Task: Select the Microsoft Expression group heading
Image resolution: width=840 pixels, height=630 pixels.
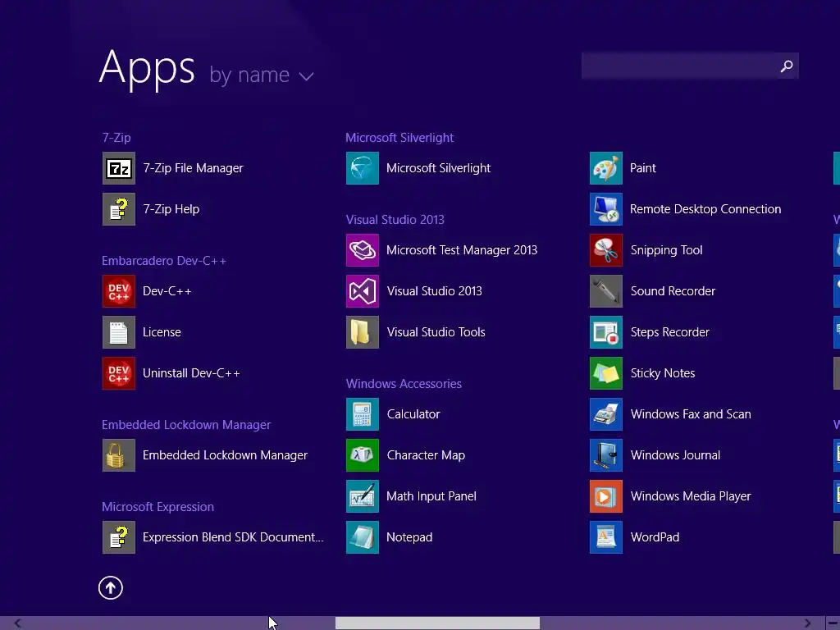Action: point(157,507)
